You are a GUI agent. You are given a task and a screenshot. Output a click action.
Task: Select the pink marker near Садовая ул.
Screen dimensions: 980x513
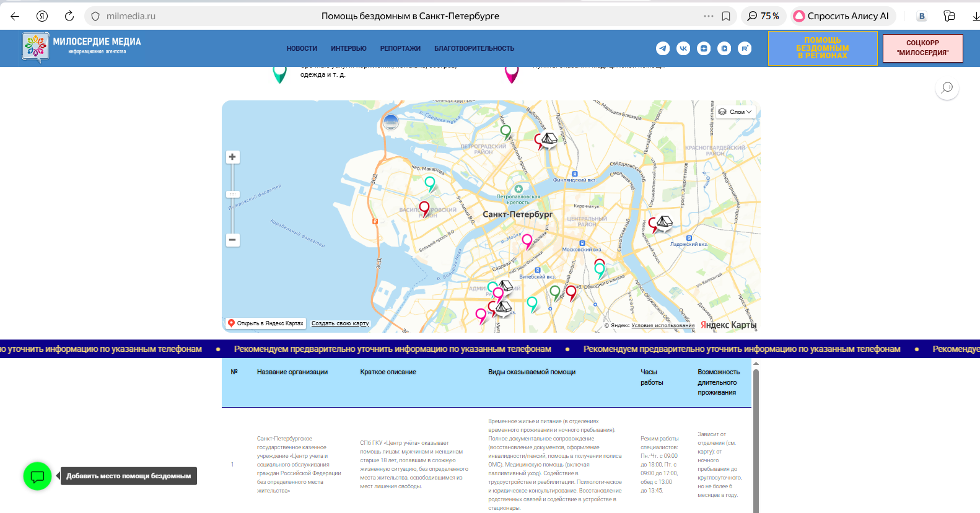pos(527,240)
